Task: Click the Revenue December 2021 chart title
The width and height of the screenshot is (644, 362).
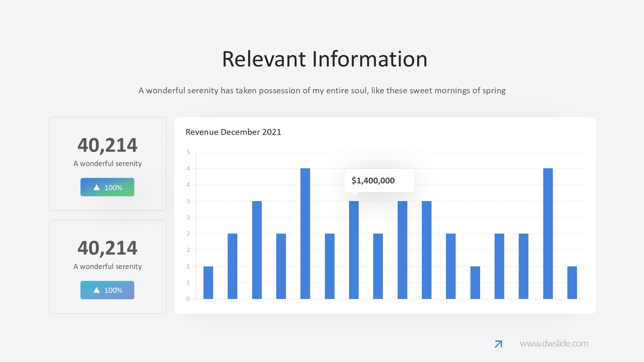Action: (x=233, y=132)
